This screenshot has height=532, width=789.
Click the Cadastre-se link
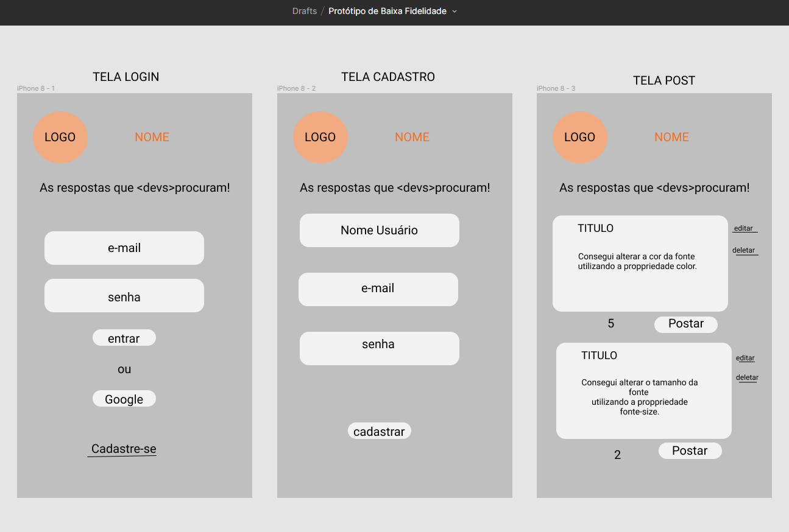click(x=124, y=449)
